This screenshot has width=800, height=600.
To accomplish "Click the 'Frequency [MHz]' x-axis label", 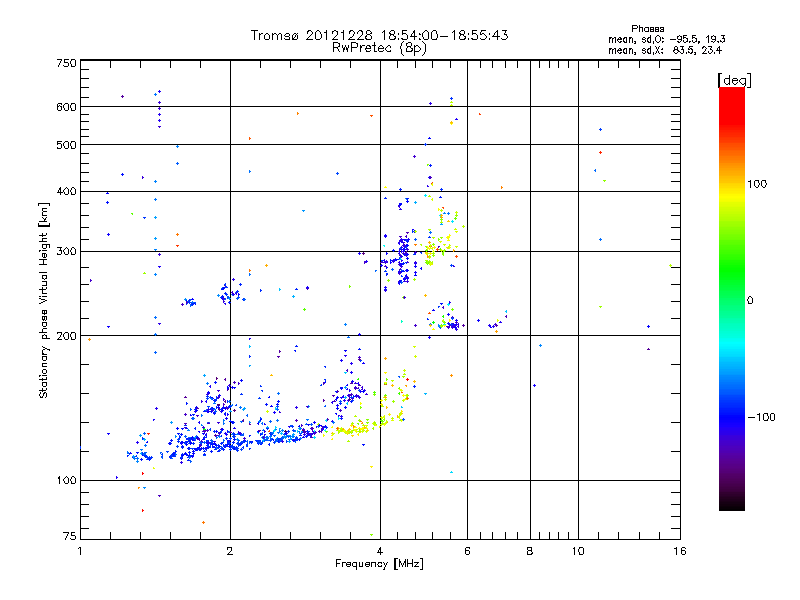I will click(x=379, y=564).
